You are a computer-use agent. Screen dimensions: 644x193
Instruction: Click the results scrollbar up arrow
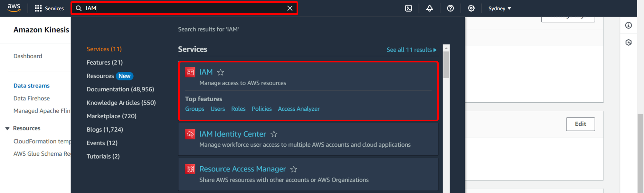point(446,48)
